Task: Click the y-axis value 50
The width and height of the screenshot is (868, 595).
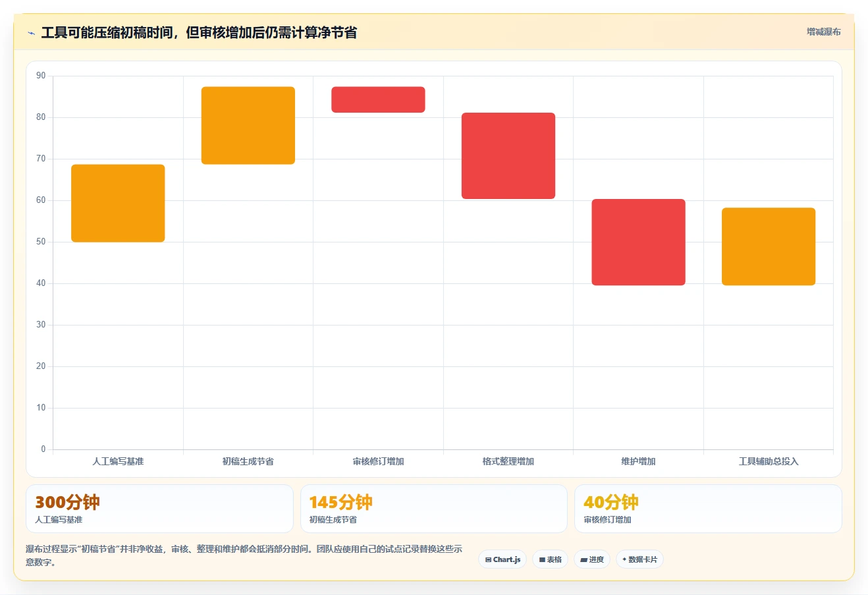Action: point(41,242)
